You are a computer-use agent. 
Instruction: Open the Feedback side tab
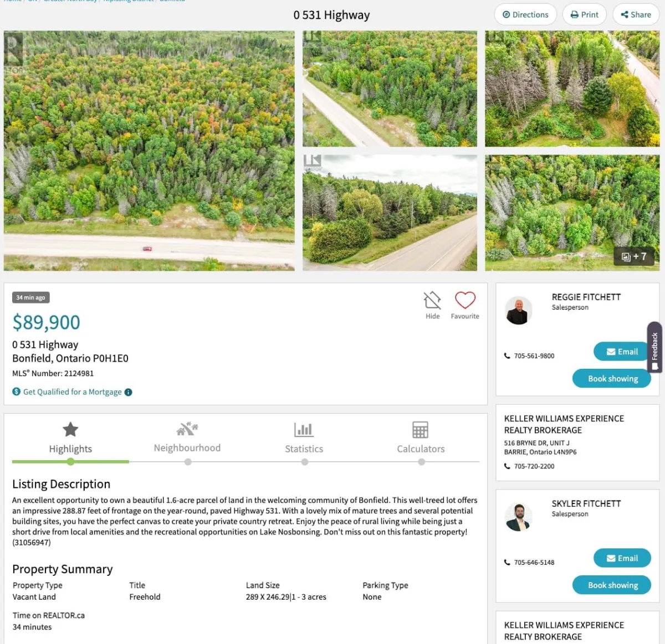click(x=654, y=347)
